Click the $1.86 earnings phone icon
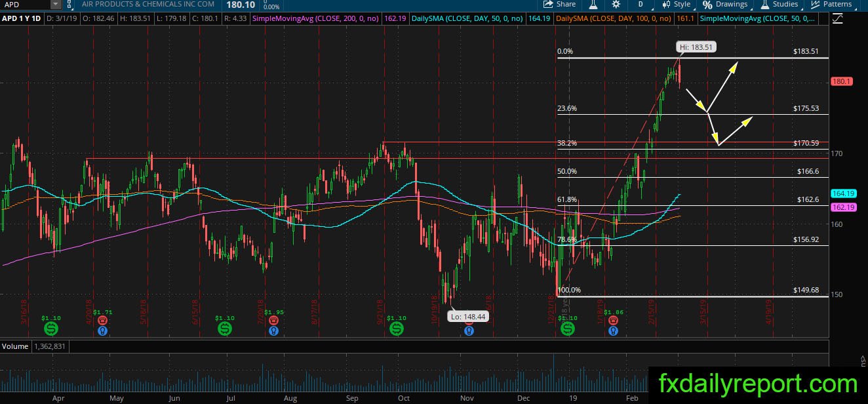The width and height of the screenshot is (868, 404). (x=613, y=321)
